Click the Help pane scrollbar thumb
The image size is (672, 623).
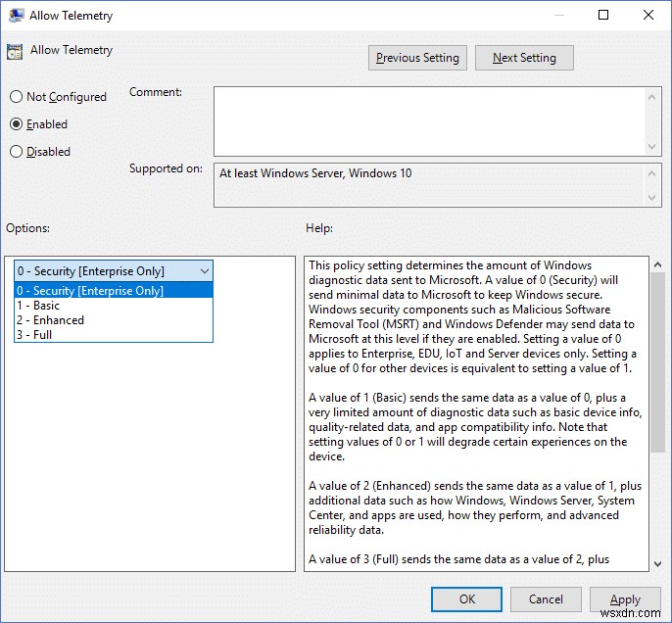click(x=658, y=362)
